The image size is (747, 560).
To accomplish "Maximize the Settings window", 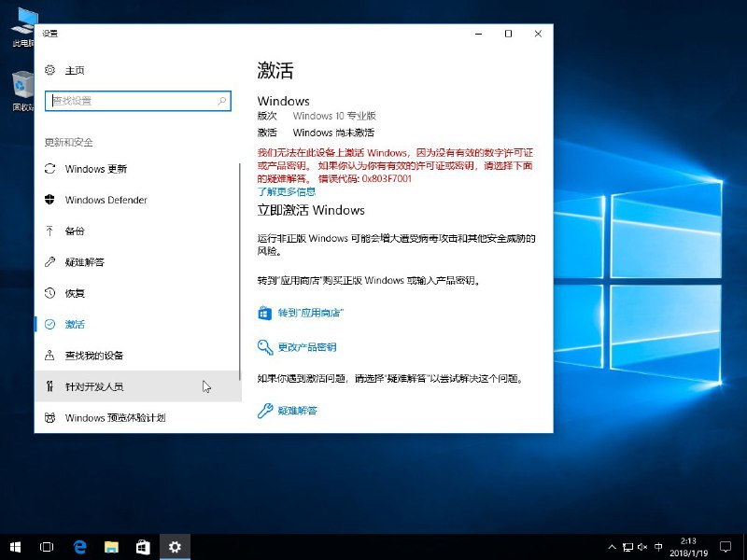I will [508, 34].
